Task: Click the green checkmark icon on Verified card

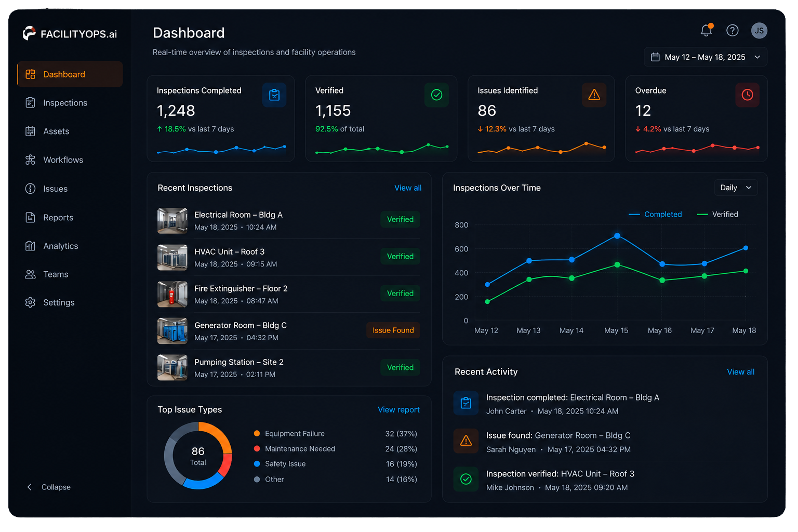Action: tap(436, 95)
